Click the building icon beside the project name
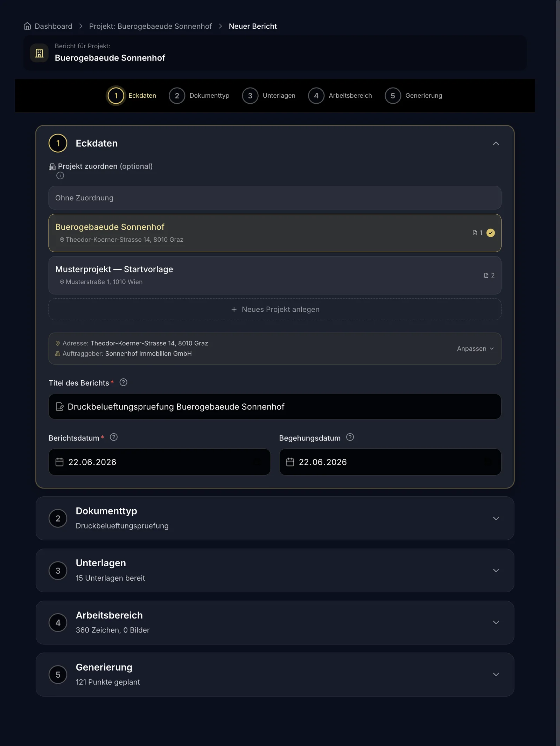The image size is (560, 746). 39,53
